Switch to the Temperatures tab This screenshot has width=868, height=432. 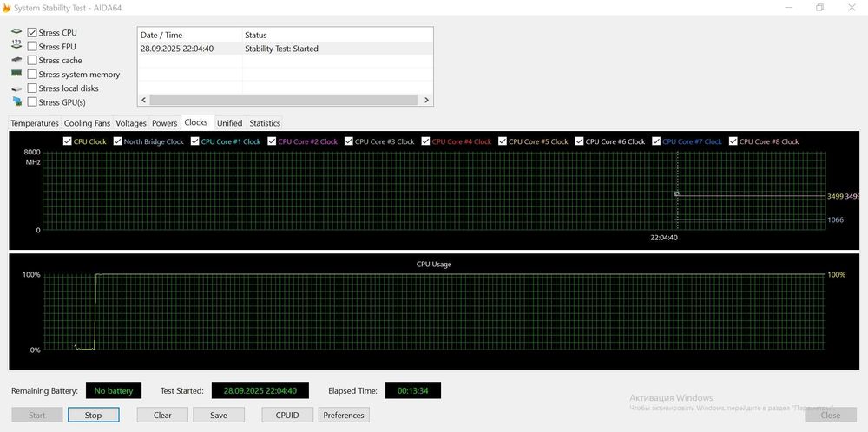[35, 123]
